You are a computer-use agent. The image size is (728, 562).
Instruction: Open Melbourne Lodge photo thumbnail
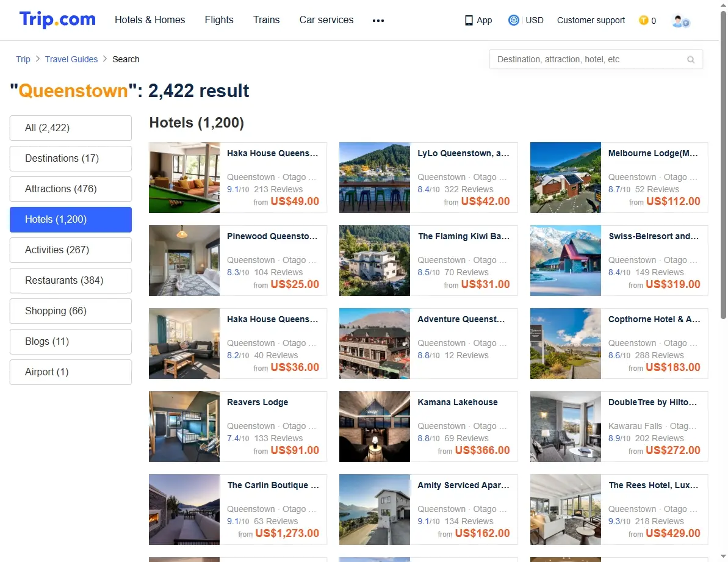pos(566,178)
